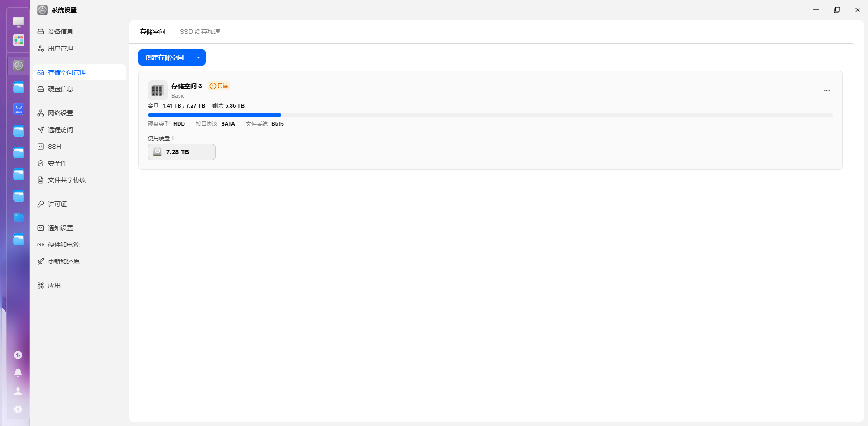Expand the dropdown arrow beside 创建存储空间
This screenshot has height=426, width=868.
tap(198, 57)
